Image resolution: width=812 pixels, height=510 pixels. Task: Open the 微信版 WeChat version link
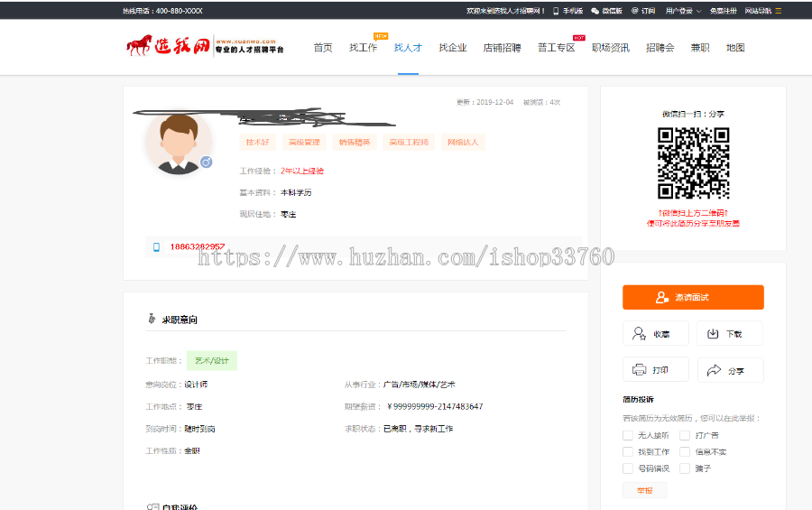pos(606,11)
